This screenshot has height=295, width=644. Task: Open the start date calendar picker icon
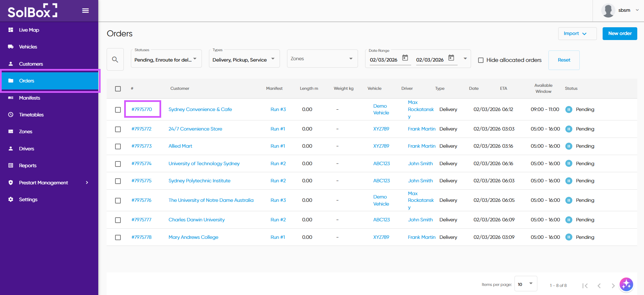(405, 58)
